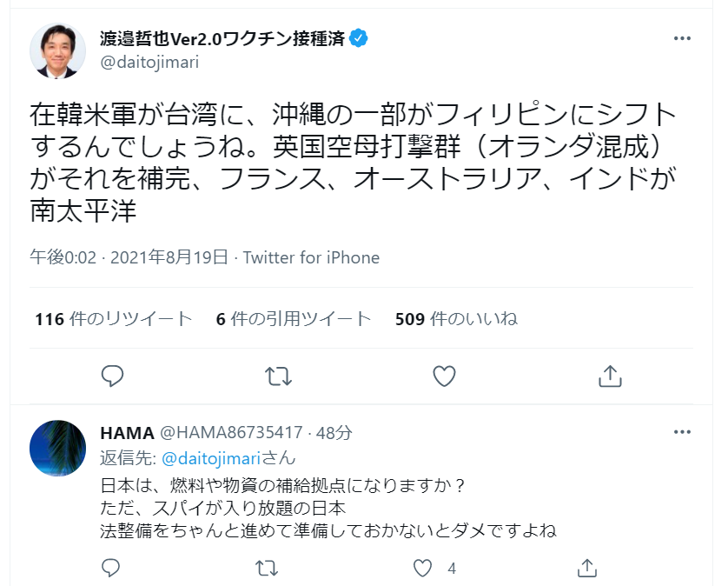Open the @daitojimari mention in reply
728x586 pixels.
(211, 459)
